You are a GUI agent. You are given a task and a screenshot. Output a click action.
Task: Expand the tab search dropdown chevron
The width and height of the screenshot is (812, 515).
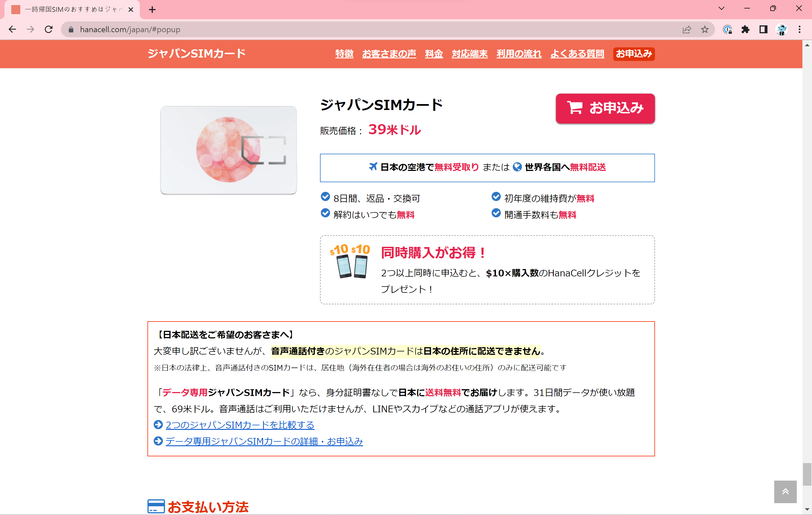click(721, 8)
